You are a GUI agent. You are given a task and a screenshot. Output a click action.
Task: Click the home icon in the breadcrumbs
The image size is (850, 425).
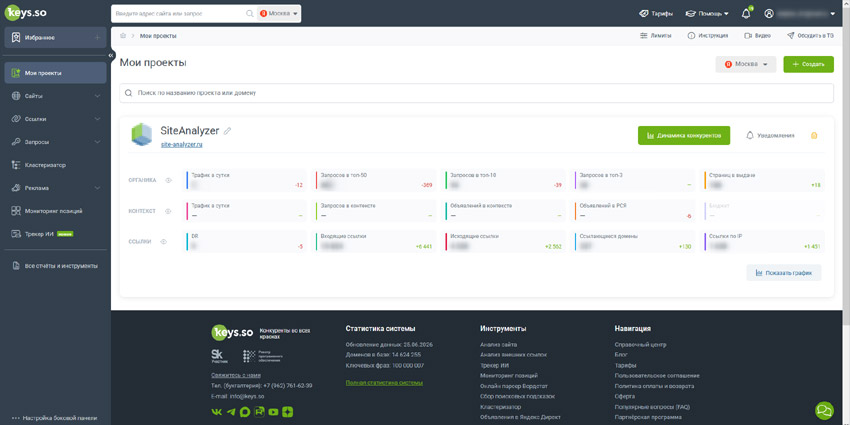pos(123,36)
